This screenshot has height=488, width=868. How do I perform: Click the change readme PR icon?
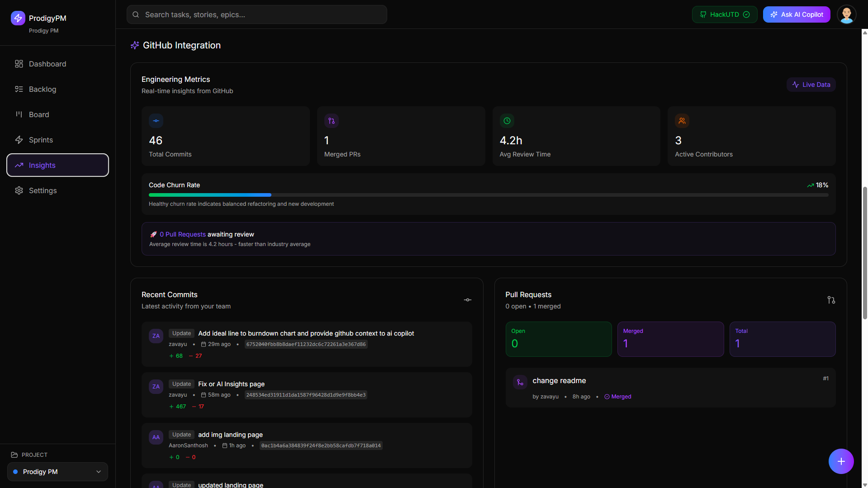[x=520, y=382]
